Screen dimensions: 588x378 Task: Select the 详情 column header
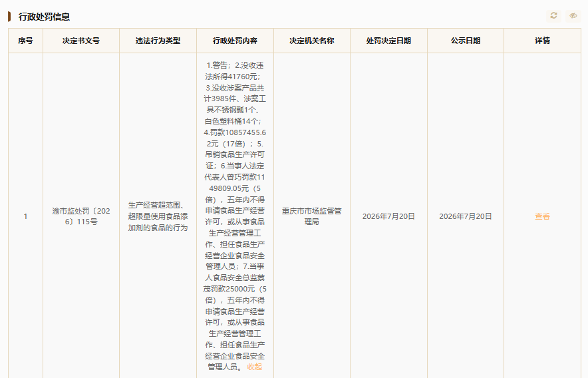542,41
